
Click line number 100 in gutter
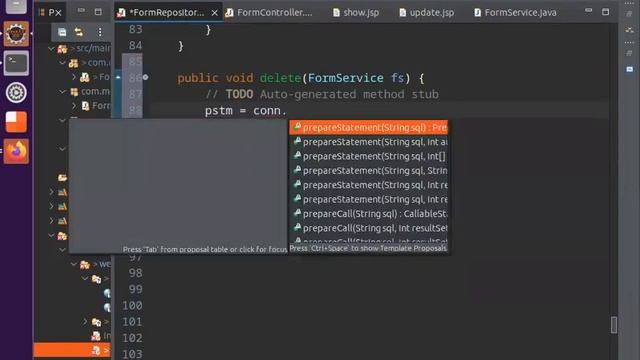[x=132, y=305]
